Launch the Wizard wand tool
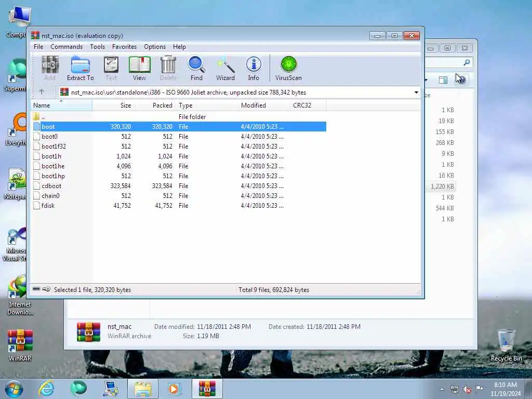 pos(225,68)
